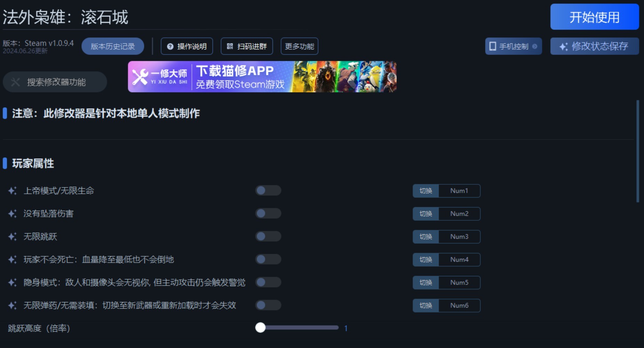Open 版本历史记录 version history

tap(113, 46)
